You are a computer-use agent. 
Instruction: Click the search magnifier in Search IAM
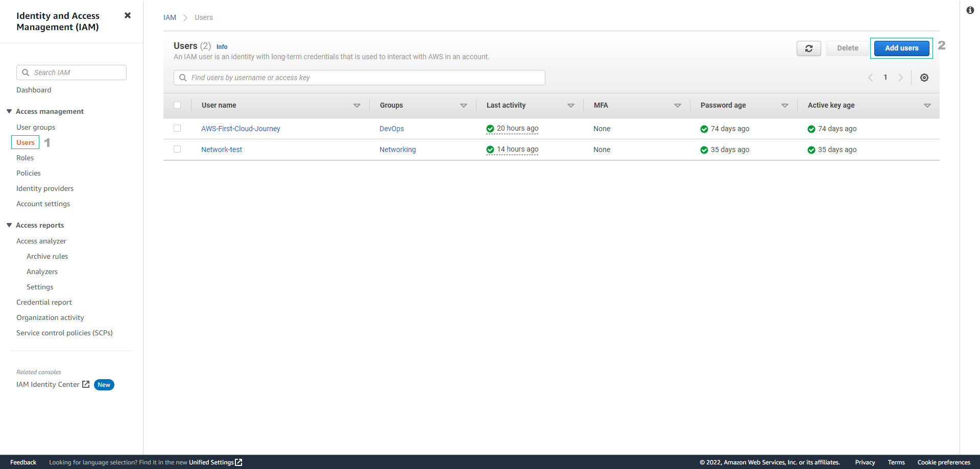coord(26,72)
